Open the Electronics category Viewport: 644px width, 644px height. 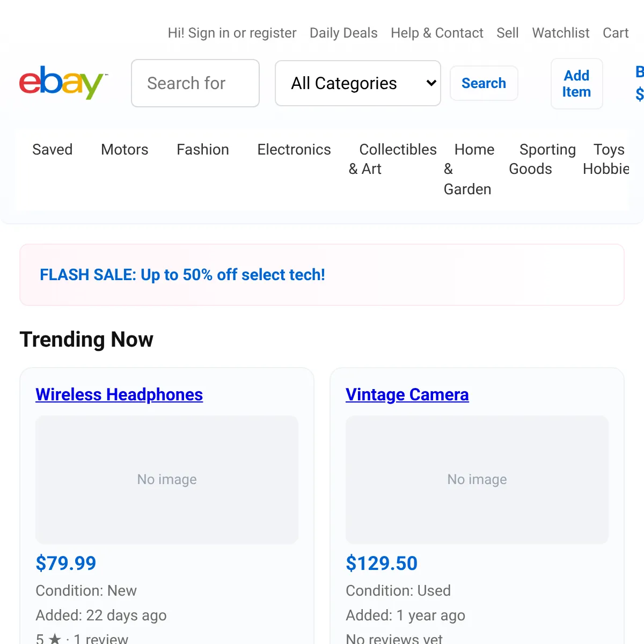point(294,149)
